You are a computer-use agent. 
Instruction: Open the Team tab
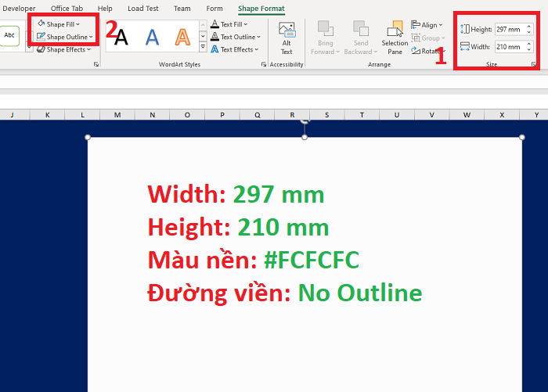pos(182,9)
